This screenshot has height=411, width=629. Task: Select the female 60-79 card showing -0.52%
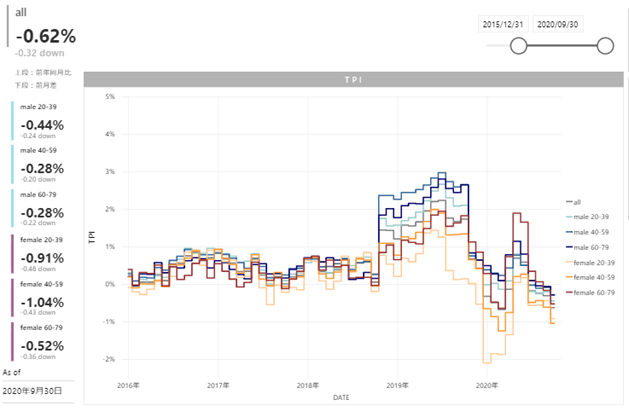coord(42,342)
